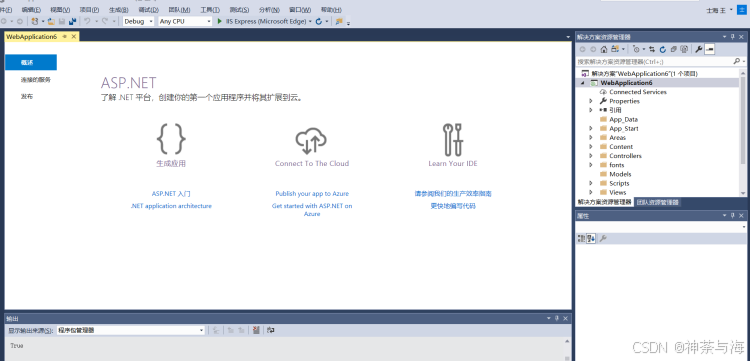Select the Views folder in the solution tree
751x361 pixels.
point(617,192)
